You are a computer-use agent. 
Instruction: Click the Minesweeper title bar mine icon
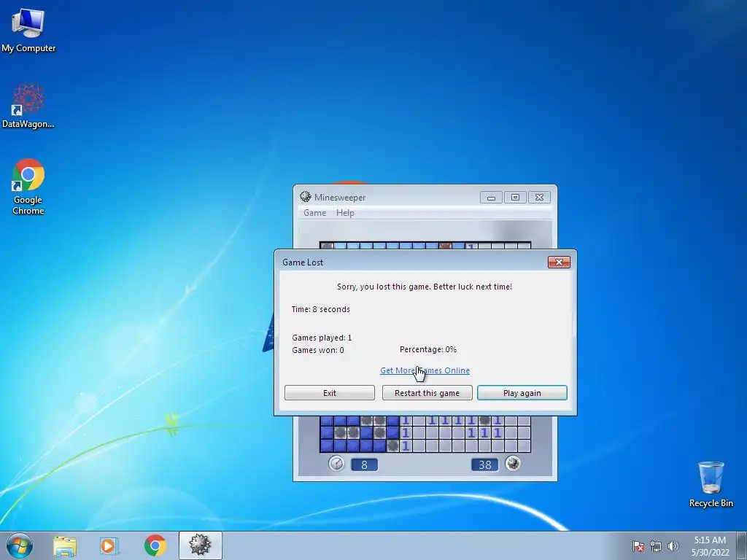[x=306, y=197]
